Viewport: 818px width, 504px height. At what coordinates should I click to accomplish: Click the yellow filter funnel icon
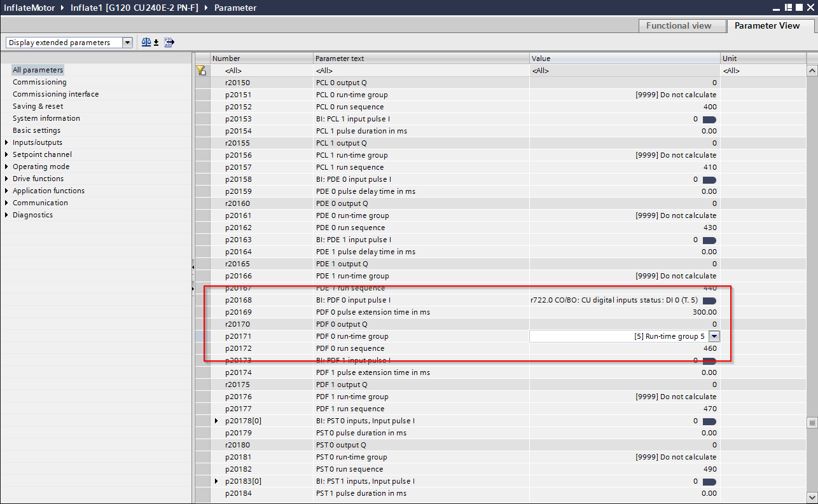[201, 71]
